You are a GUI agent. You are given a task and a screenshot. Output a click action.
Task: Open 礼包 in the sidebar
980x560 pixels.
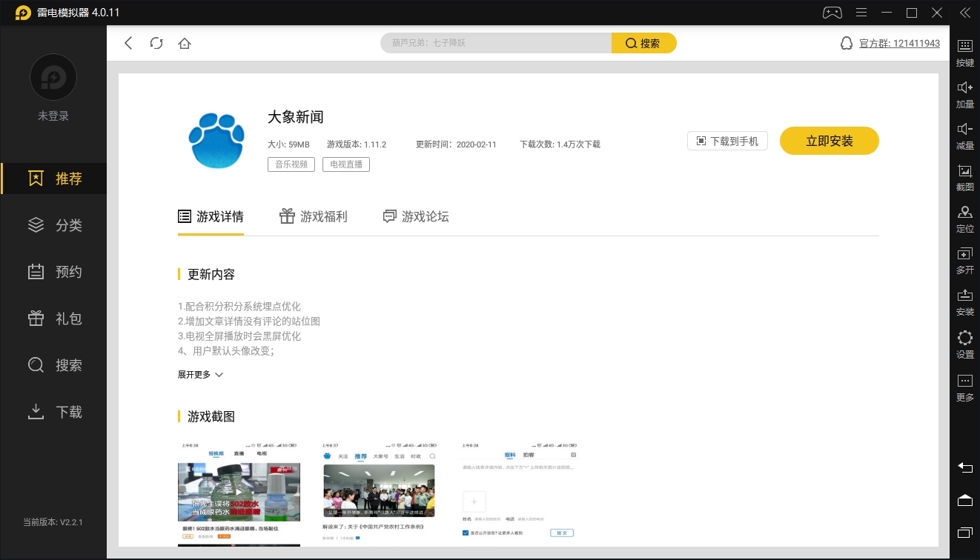(x=53, y=319)
